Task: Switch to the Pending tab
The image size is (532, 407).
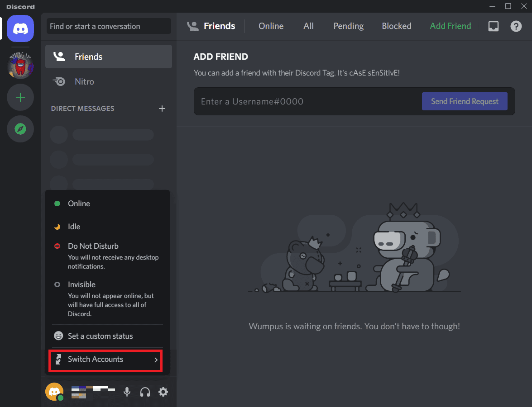Action: [349, 26]
